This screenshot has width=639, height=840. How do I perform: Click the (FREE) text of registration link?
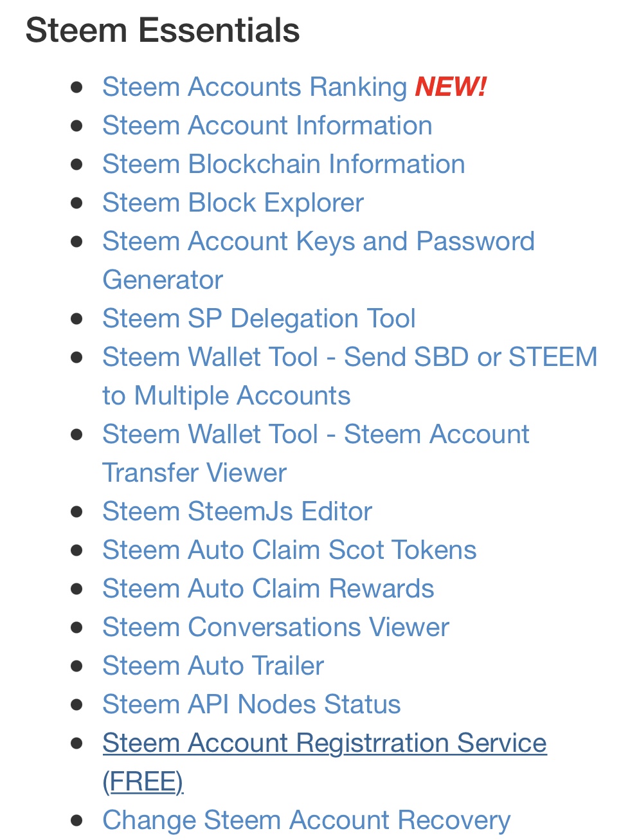pyautogui.click(x=143, y=781)
